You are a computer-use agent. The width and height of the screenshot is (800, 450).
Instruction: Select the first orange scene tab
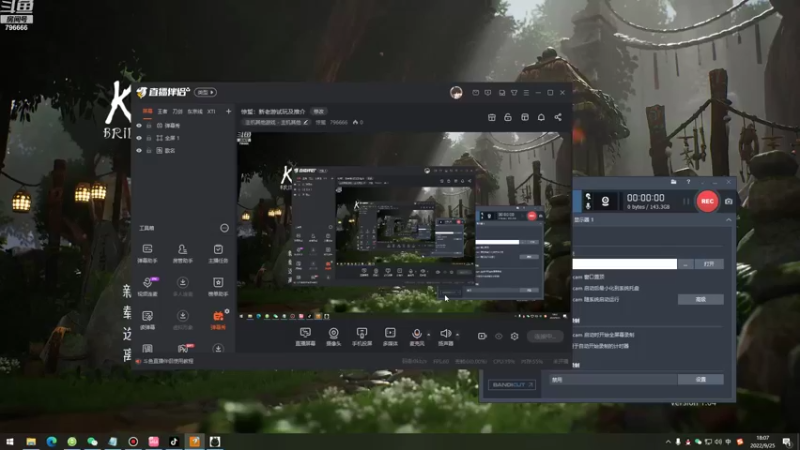tap(147, 111)
